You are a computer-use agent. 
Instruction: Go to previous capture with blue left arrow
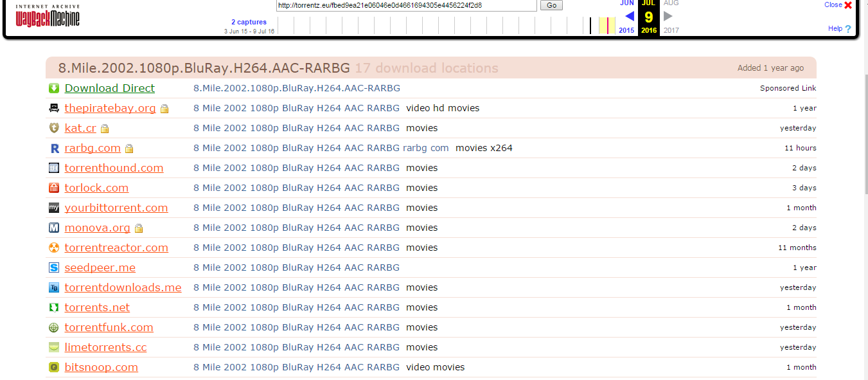pyautogui.click(x=630, y=16)
